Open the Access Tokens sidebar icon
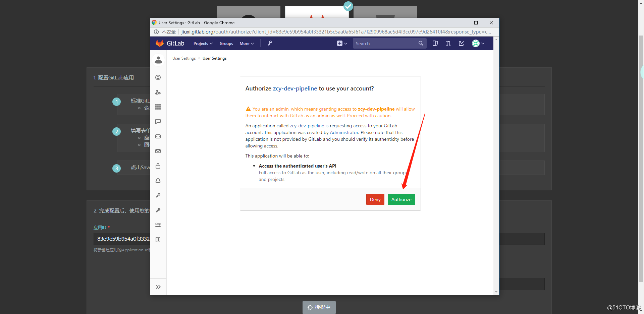 (x=158, y=136)
